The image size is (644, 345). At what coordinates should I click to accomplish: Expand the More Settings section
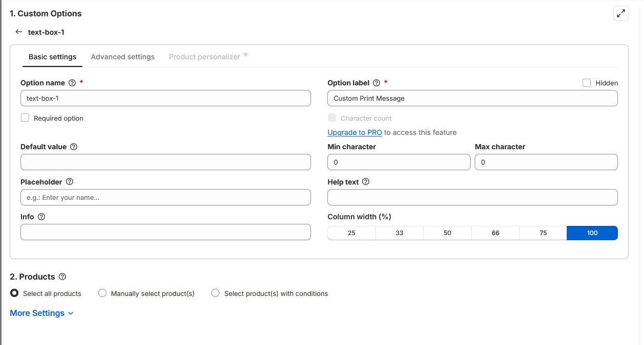pos(41,312)
